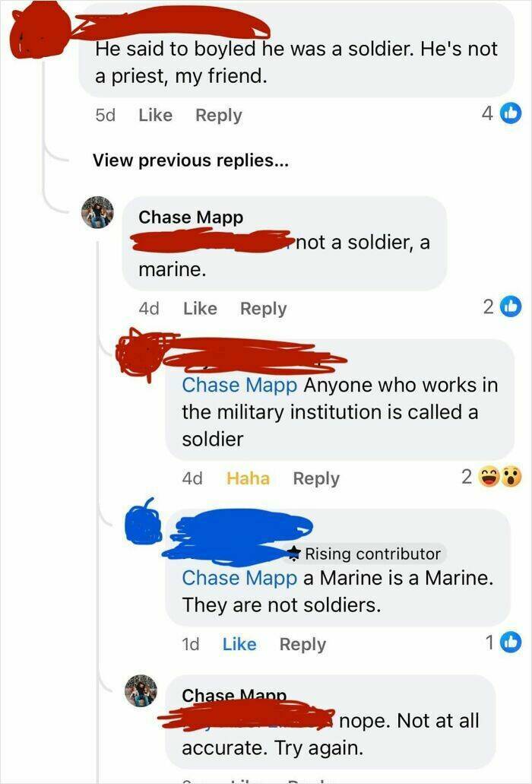
Task: Open the Chase Mapp avatar on the marine comment
Action: tap(98, 212)
